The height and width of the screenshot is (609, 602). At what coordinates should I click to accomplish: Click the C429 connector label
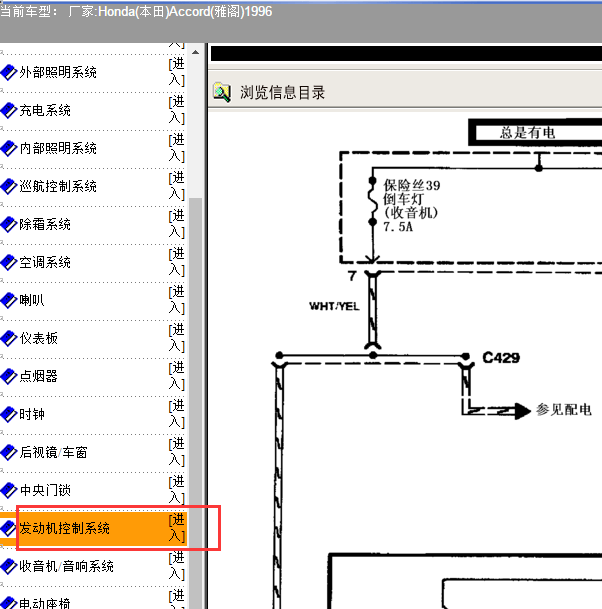click(501, 358)
